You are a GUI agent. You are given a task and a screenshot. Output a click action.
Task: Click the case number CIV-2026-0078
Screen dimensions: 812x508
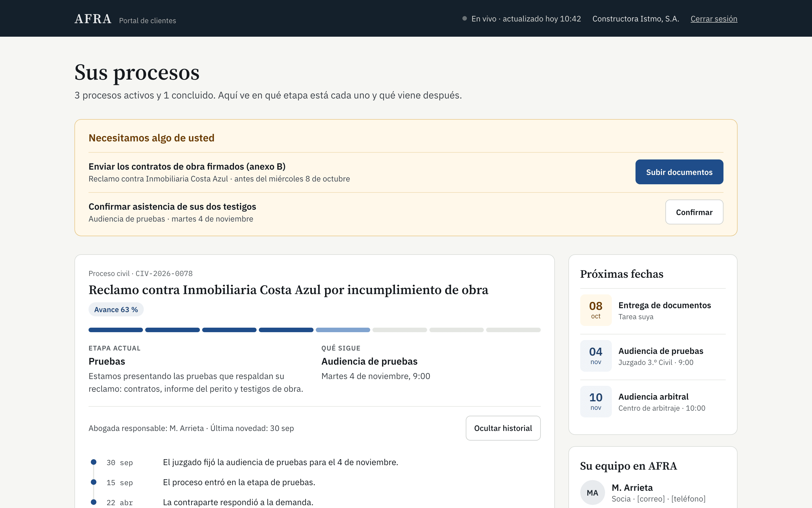pyautogui.click(x=164, y=273)
